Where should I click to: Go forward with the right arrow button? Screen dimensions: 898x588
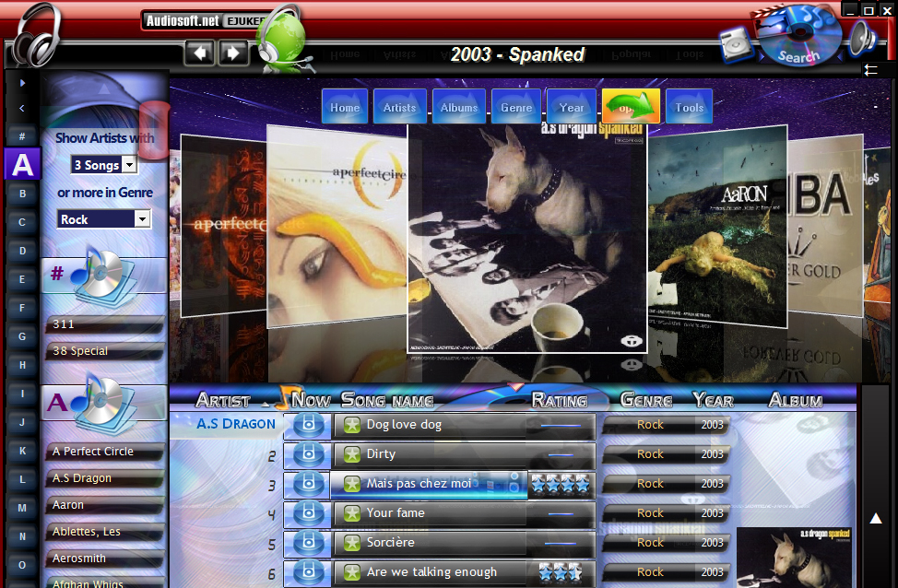coord(232,53)
